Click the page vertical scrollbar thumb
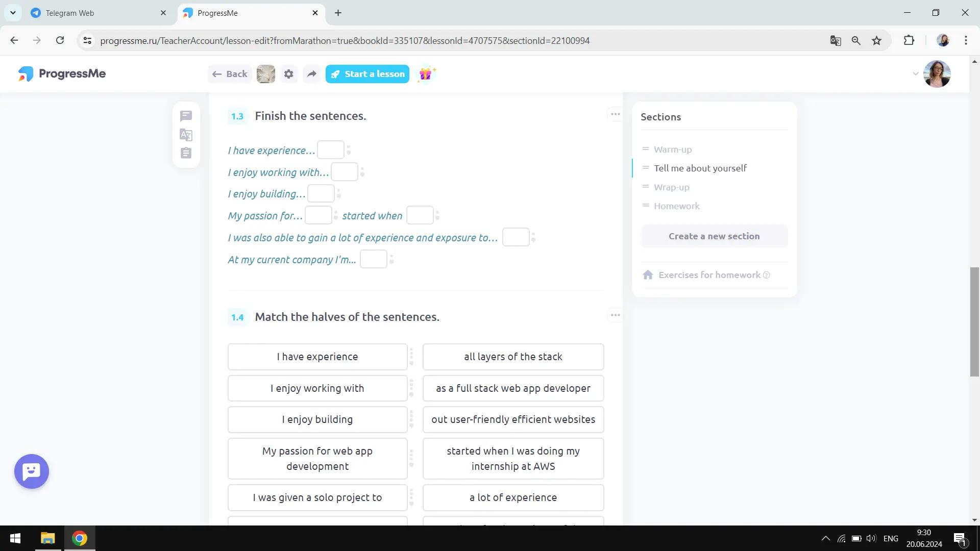This screenshot has height=551, width=980. 974,321
